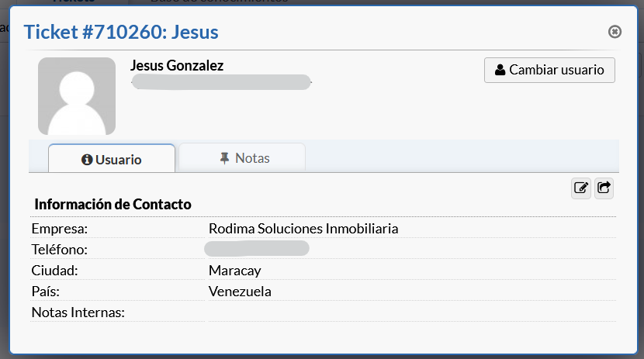Click the blurred Teléfono value

point(257,249)
